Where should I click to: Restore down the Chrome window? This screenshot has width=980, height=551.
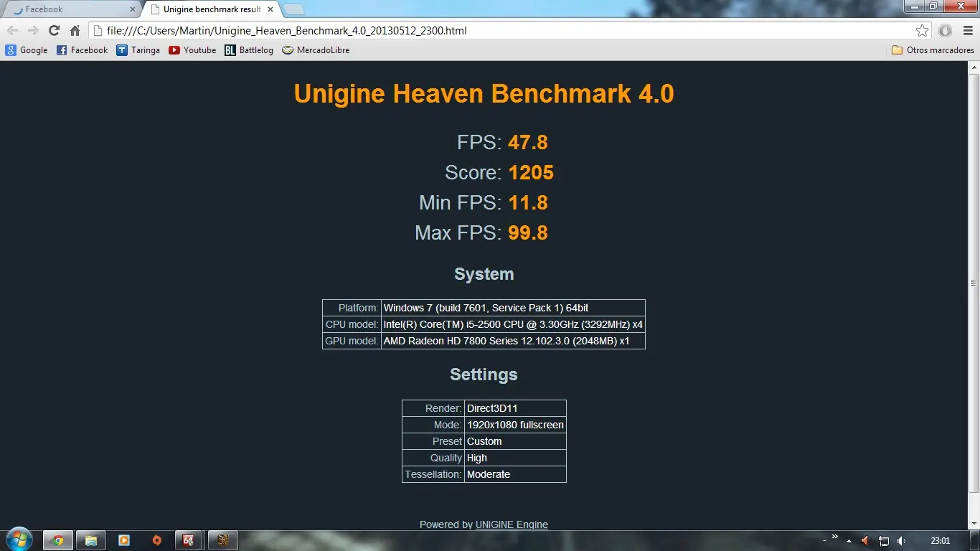click(x=933, y=6)
